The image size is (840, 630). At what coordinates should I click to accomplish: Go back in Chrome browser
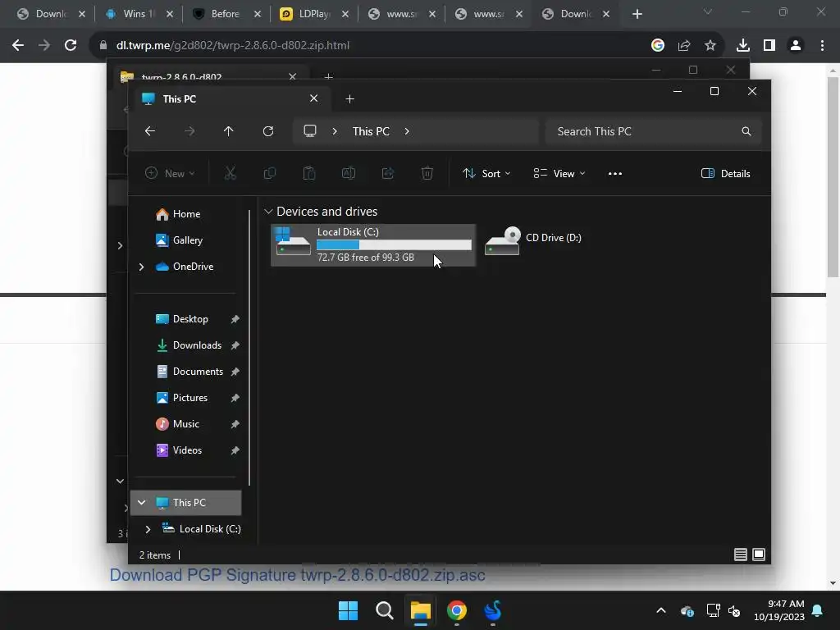(18, 46)
